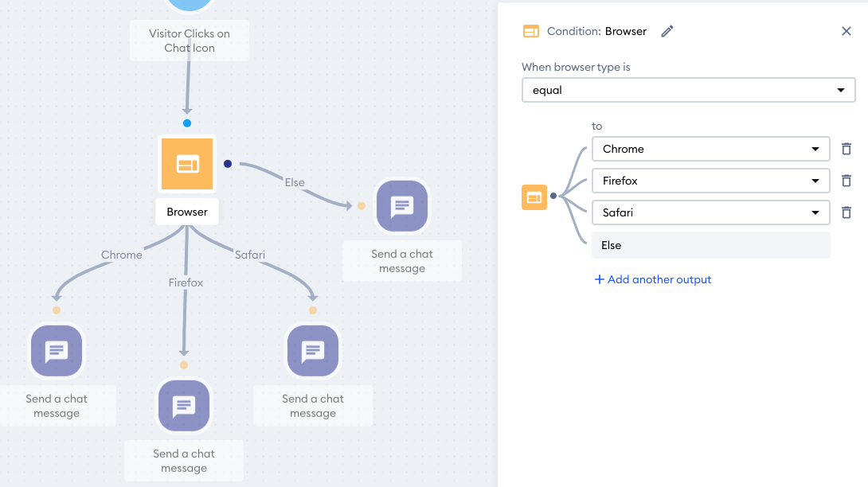Select the Else output row

click(x=711, y=245)
